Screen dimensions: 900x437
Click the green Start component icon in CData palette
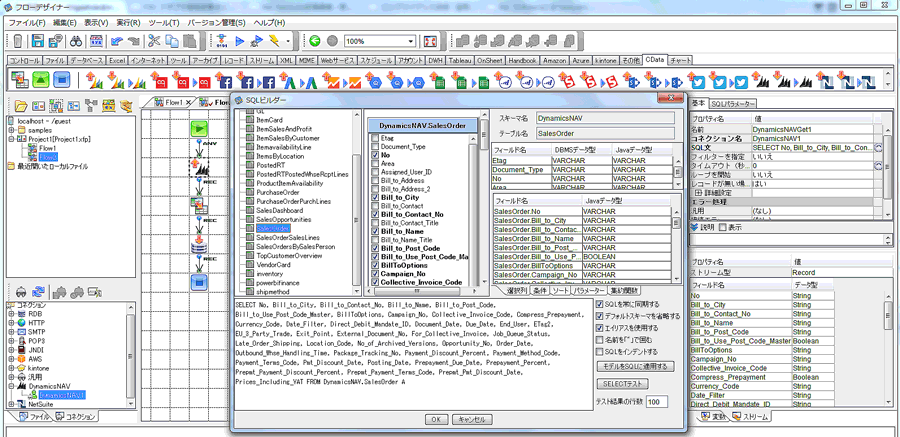40,79
